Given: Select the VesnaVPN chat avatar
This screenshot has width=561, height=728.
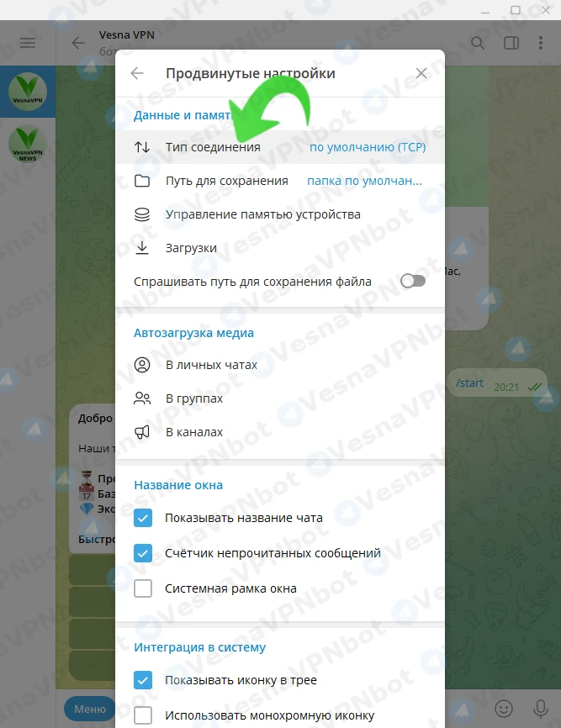Looking at the screenshot, I should tap(28, 92).
